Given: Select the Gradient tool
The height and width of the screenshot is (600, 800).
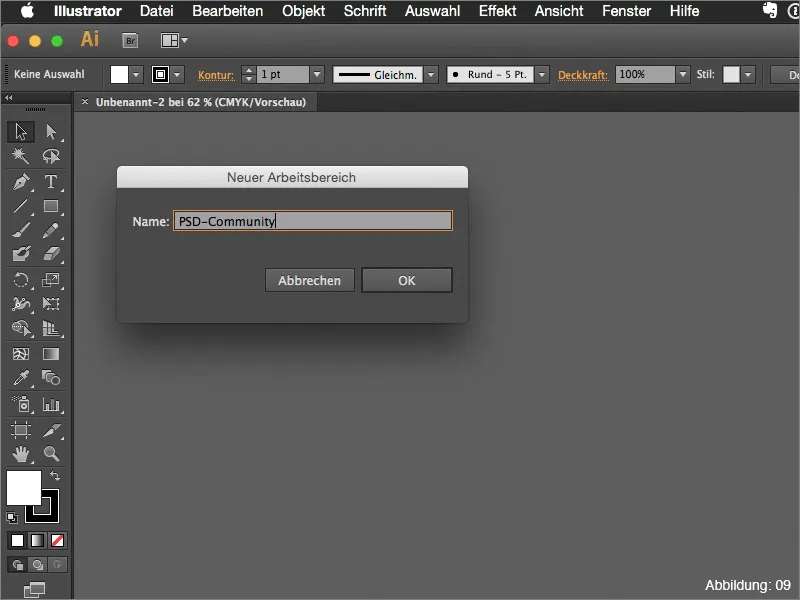Looking at the screenshot, I should [x=51, y=354].
